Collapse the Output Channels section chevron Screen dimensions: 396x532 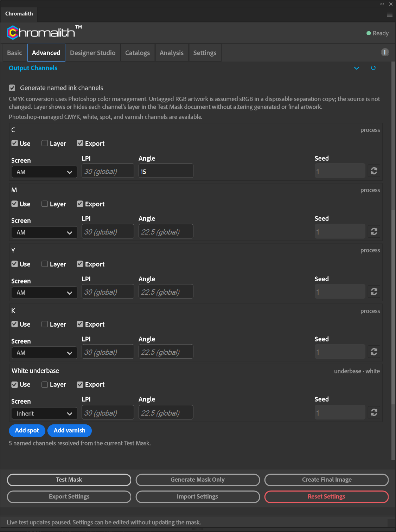tap(357, 68)
